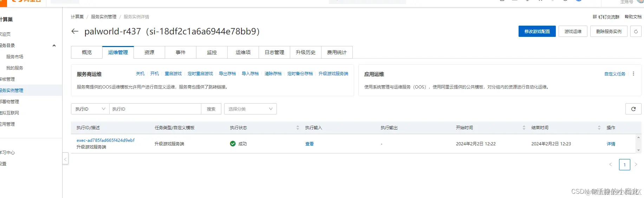
Task: Open the 事件 tab
Action: (181, 52)
